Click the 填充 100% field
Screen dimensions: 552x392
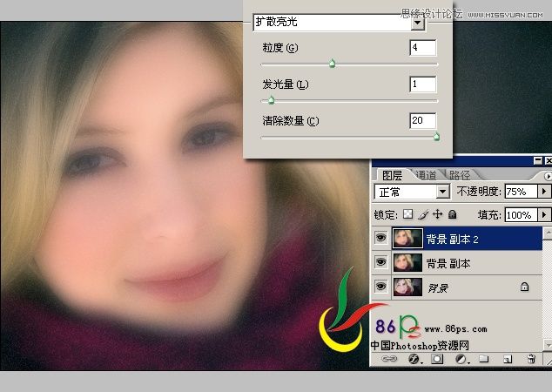click(x=521, y=215)
